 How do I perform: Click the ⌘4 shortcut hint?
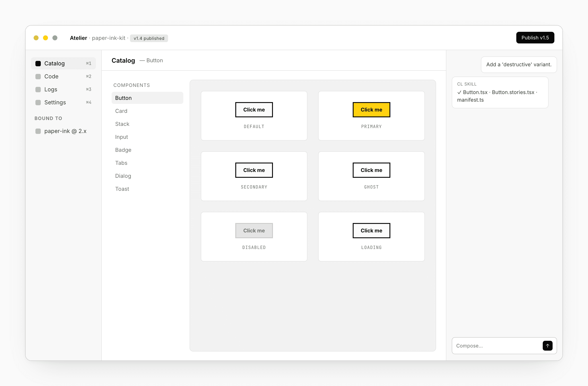89,102
